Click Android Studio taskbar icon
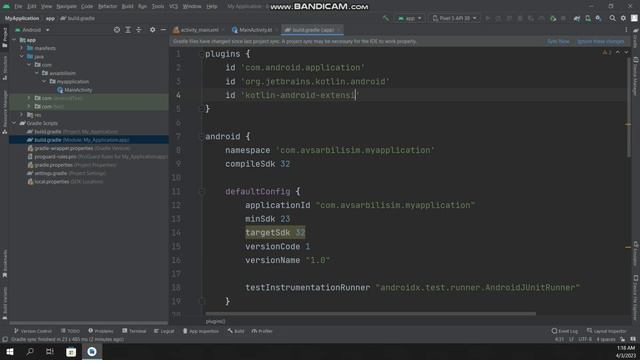The height and width of the screenshot is (360, 640). tap(92, 351)
